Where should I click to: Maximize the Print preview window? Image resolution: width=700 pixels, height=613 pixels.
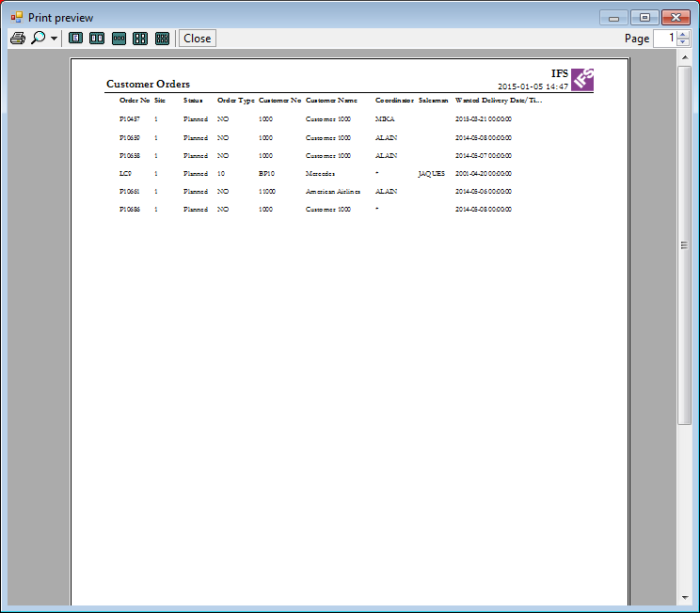pyautogui.click(x=644, y=17)
